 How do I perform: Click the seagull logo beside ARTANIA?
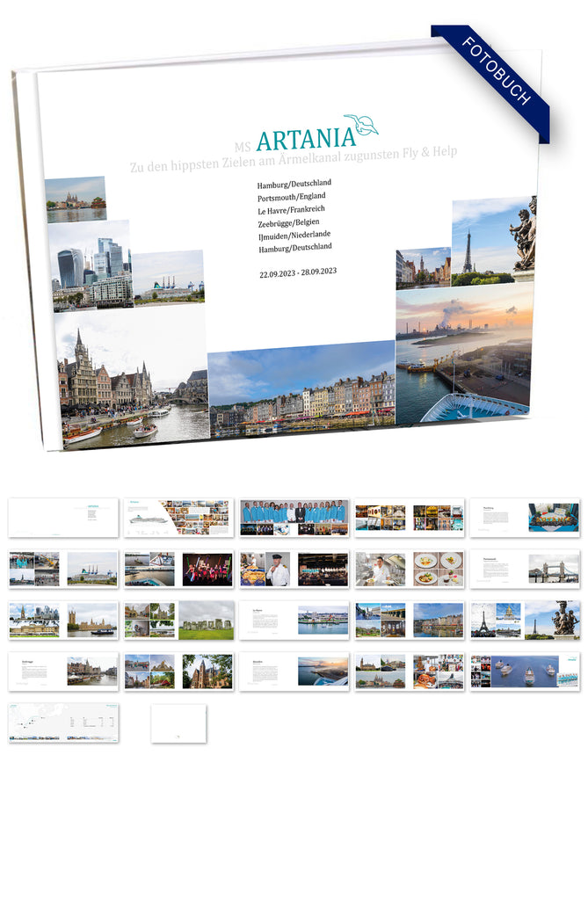[x=360, y=125]
